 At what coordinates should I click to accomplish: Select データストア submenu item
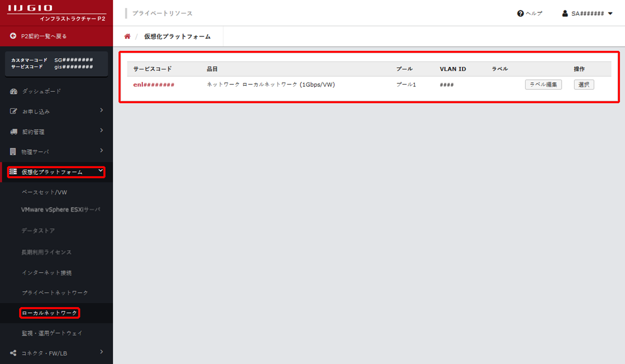(x=38, y=230)
